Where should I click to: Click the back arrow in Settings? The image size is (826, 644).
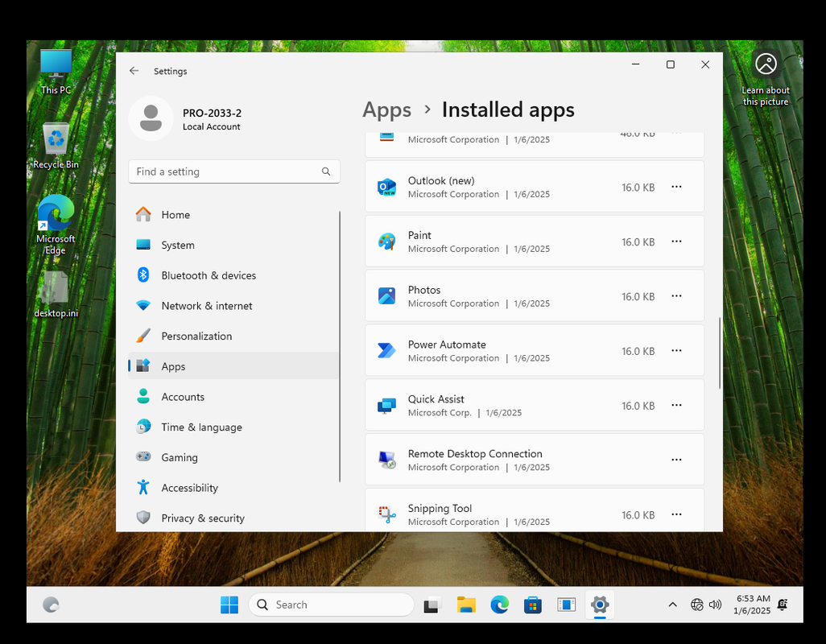coord(134,71)
